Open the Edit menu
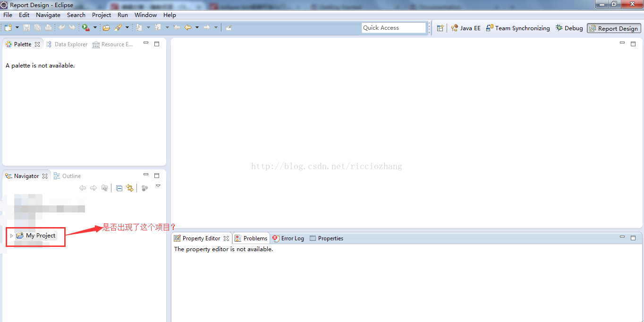This screenshot has width=644, height=322. point(24,15)
